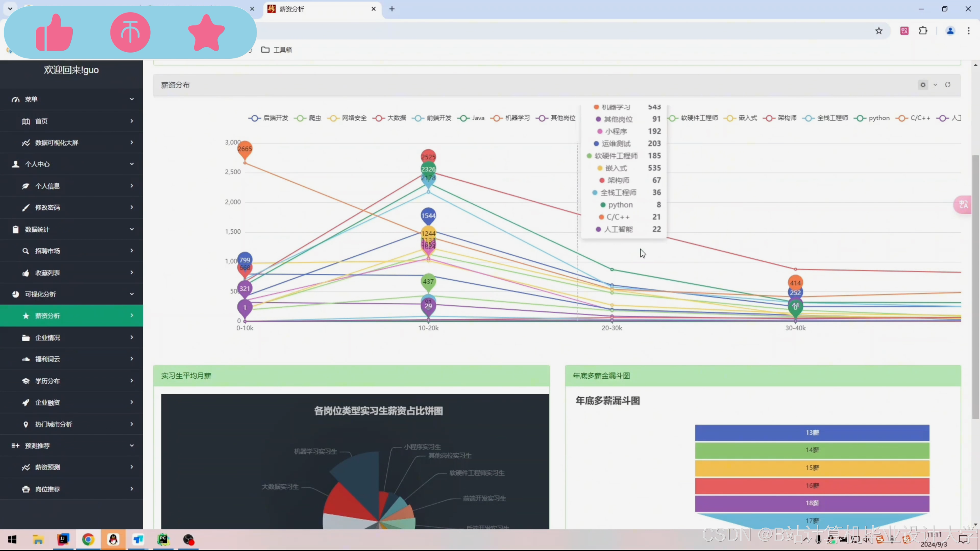The height and width of the screenshot is (551, 980).
Task: Open a new browser tab
Action: click(x=392, y=9)
